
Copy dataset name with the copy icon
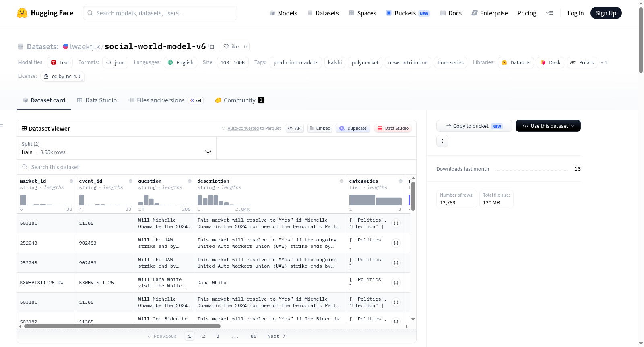coord(211,46)
